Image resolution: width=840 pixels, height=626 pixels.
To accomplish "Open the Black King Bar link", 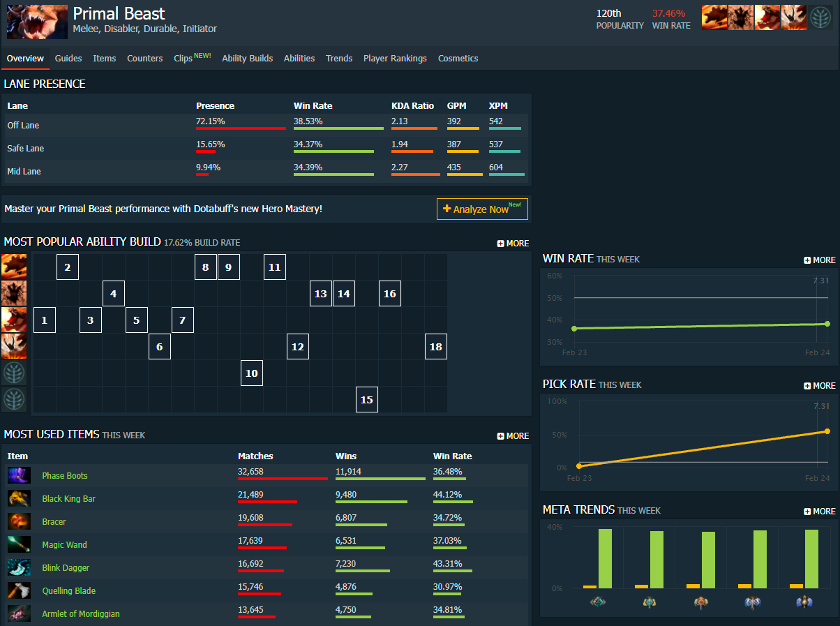I will (69, 499).
